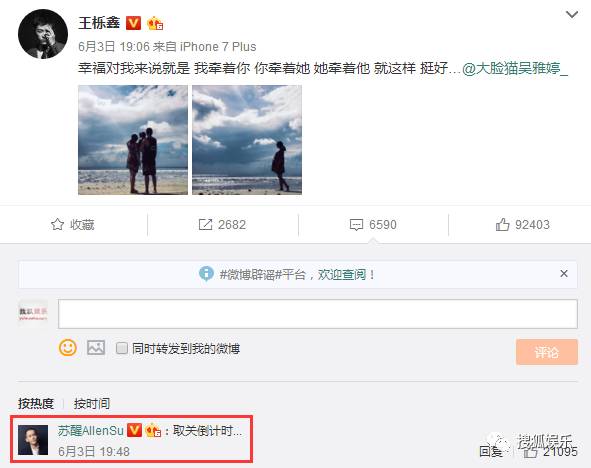
Task: Open comments via the 6590 bubble icon
Action: (356, 225)
